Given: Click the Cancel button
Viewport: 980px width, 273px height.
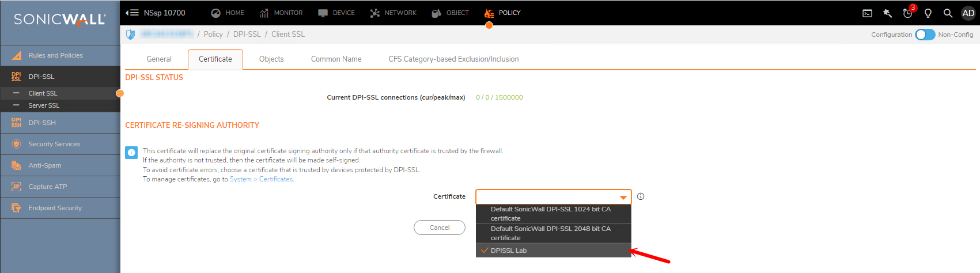Looking at the screenshot, I should [440, 227].
